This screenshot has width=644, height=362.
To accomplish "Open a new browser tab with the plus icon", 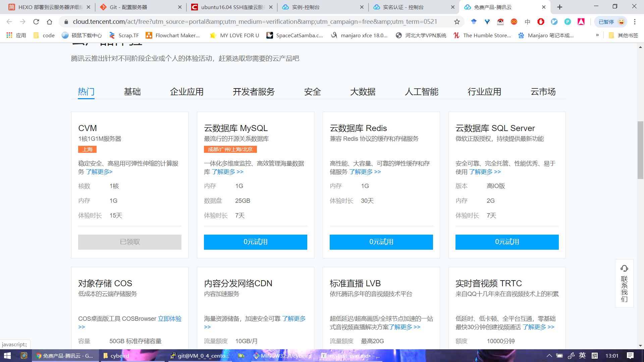I will (x=559, y=7).
